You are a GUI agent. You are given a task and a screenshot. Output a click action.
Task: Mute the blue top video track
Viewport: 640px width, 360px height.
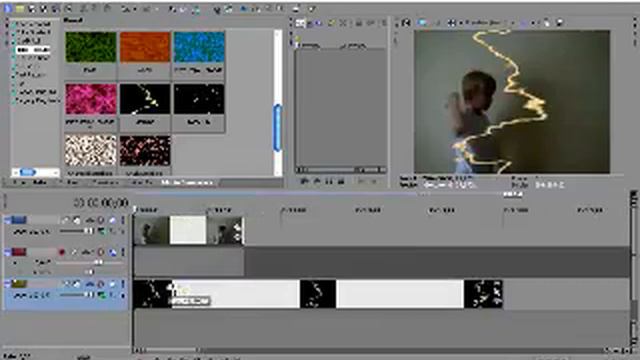(x=101, y=220)
